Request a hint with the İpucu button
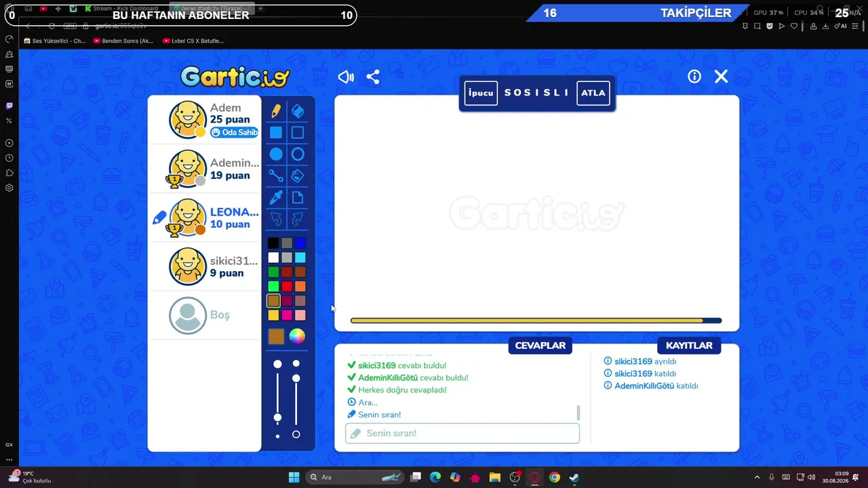 (481, 93)
